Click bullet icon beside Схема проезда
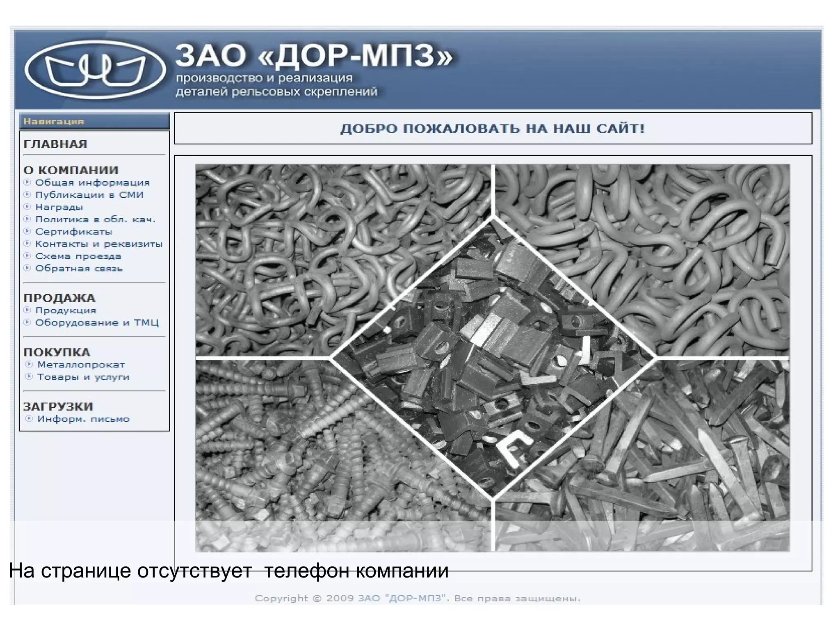Screen dimensions: 840x630 pos(27,256)
